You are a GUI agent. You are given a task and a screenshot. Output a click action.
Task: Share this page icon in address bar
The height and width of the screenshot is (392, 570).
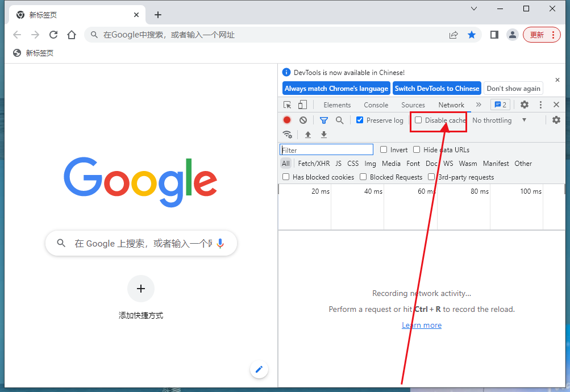tap(453, 35)
